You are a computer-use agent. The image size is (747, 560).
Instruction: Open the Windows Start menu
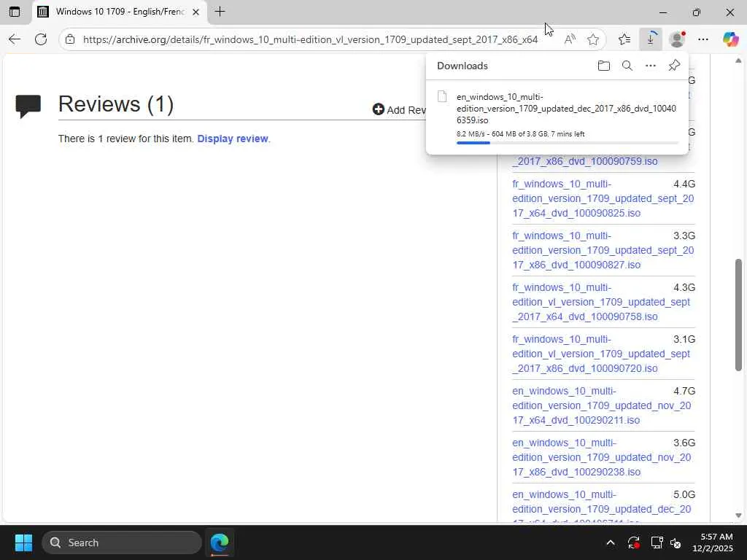pos(23,542)
